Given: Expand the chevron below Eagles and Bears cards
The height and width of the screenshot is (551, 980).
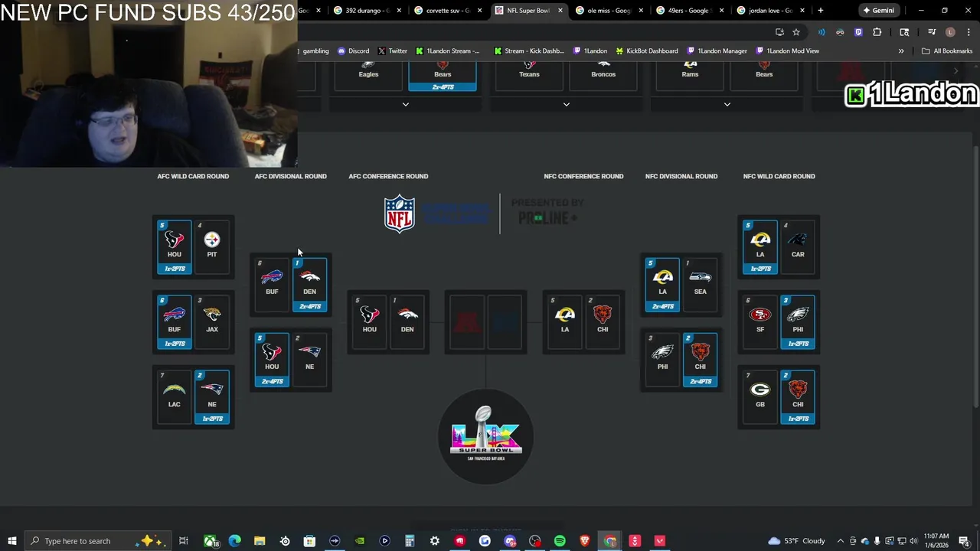Looking at the screenshot, I should pyautogui.click(x=406, y=104).
